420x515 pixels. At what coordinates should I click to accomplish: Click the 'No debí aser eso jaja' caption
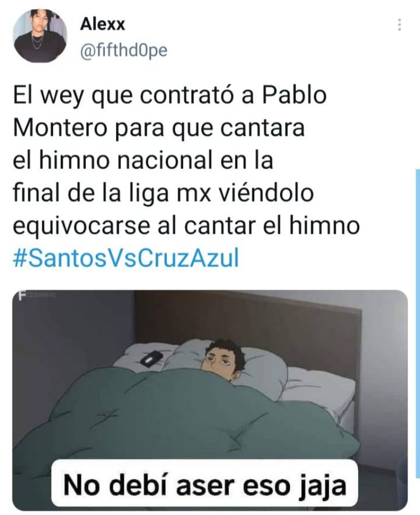[x=205, y=485]
